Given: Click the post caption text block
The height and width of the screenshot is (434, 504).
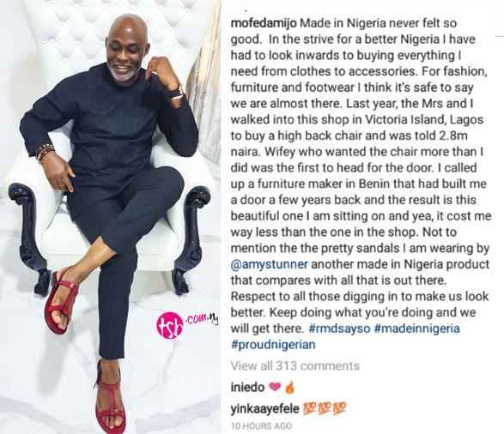Looking at the screenshot, I should tap(361, 184).
